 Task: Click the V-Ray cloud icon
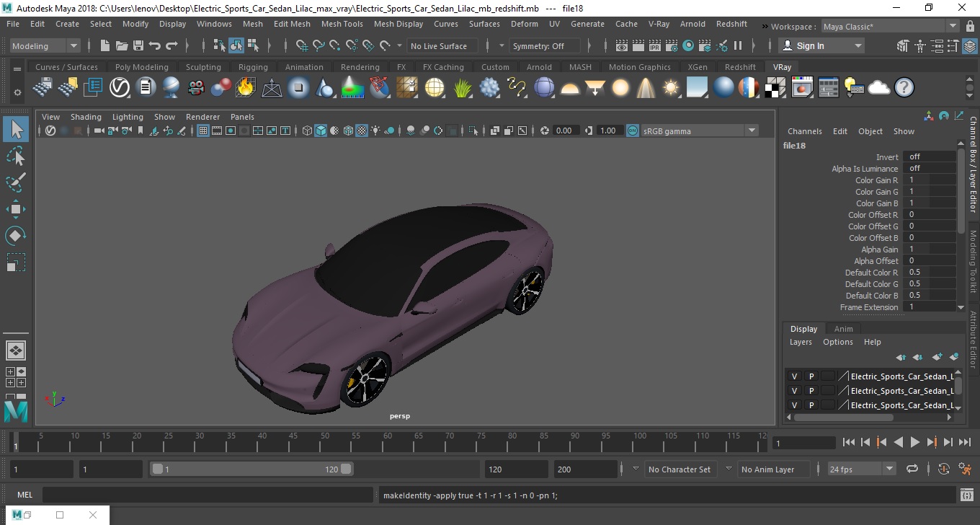pyautogui.click(x=879, y=88)
